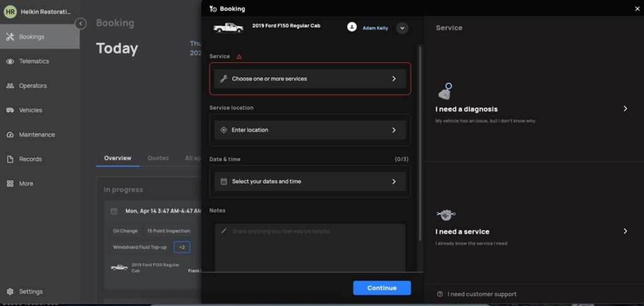The width and height of the screenshot is (644, 306).
Task: Collapse the sidebar with the arrow button
Action: coord(80,24)
